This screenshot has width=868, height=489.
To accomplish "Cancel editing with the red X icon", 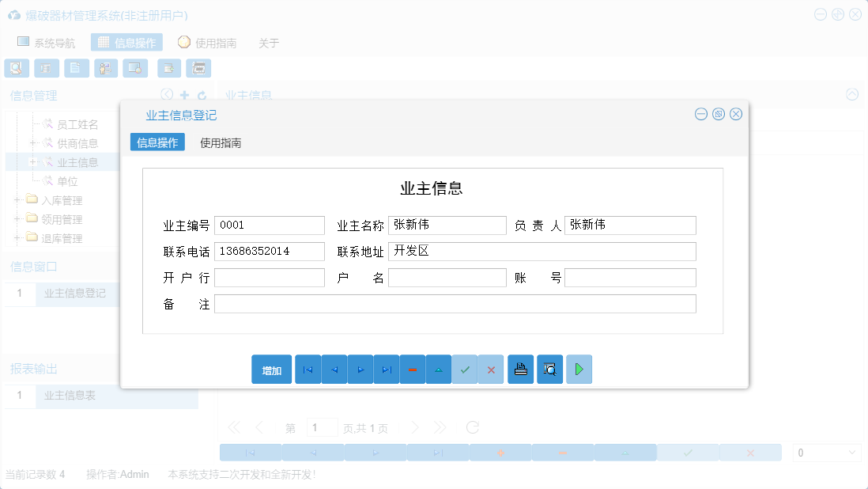I will point(491,370).
